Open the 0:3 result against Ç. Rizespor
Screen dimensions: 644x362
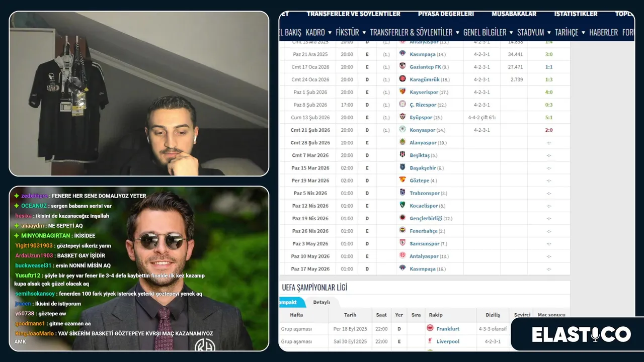click(x=548, y=105)
